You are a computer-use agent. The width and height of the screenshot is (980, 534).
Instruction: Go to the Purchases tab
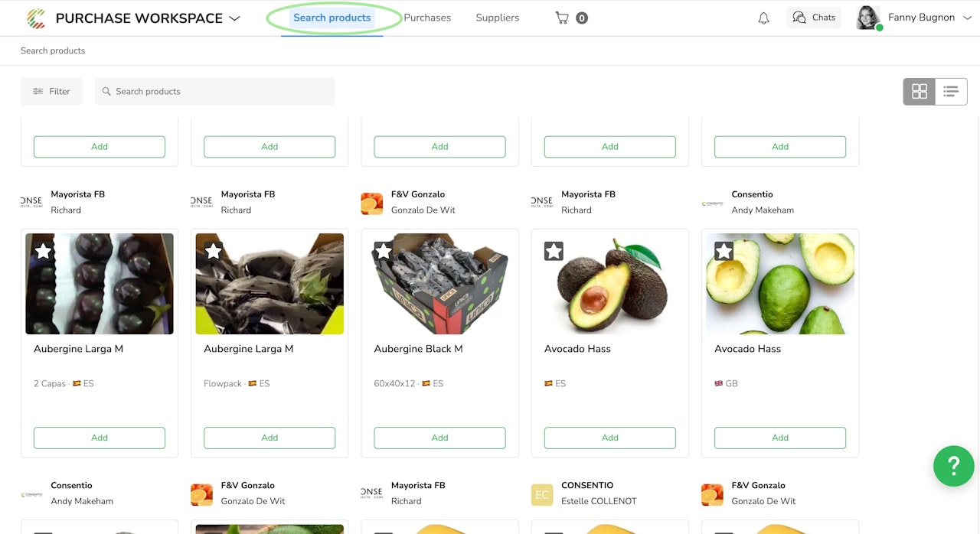click(427, 18)
